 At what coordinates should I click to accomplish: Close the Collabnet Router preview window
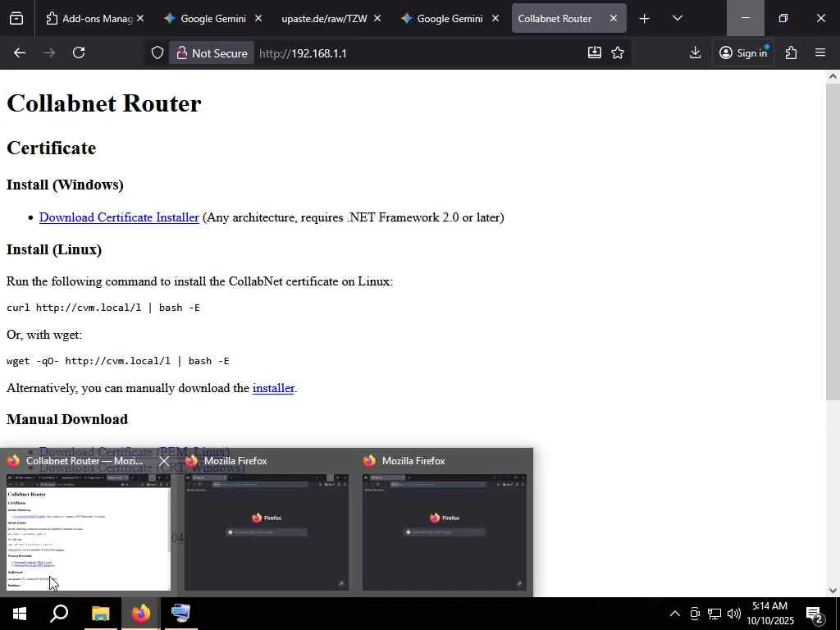[164, 461]
